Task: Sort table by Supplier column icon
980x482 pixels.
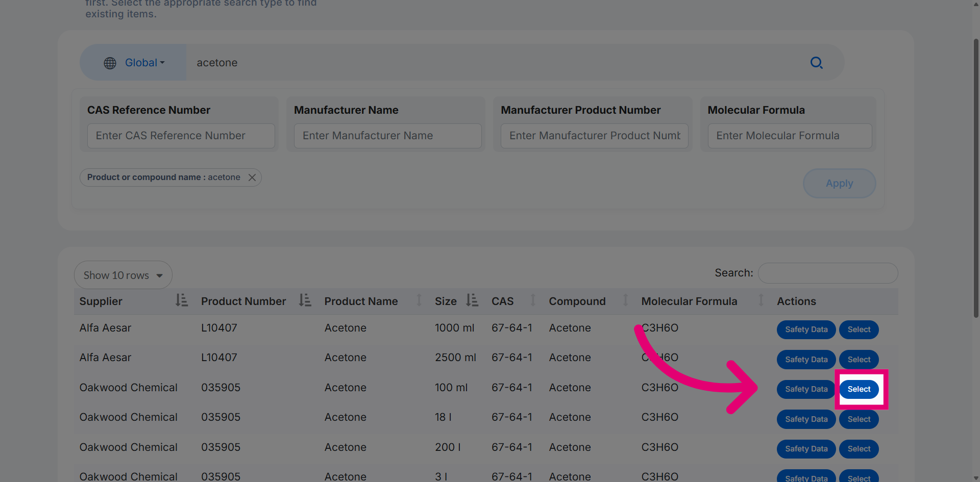Action: tap(181, 300)
